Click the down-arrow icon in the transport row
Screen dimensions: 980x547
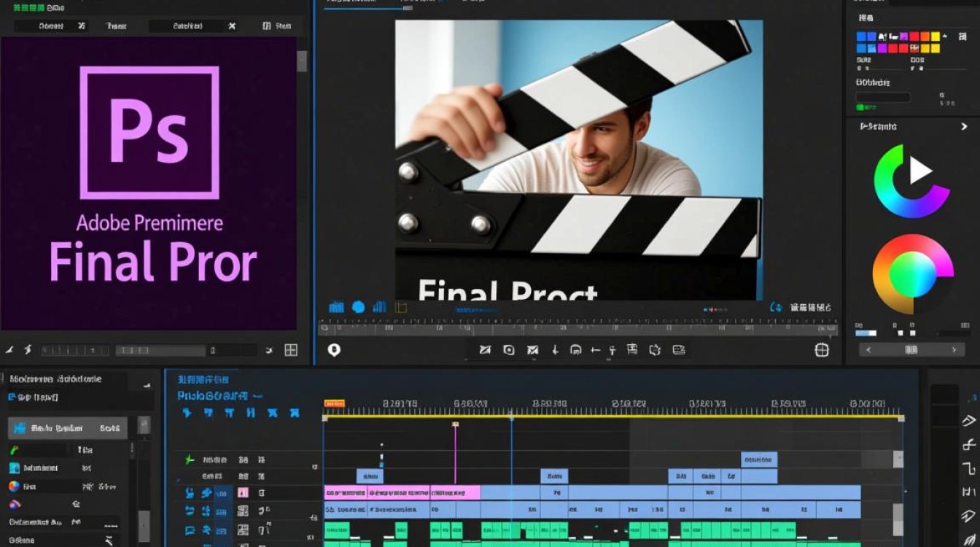point(555,350)
